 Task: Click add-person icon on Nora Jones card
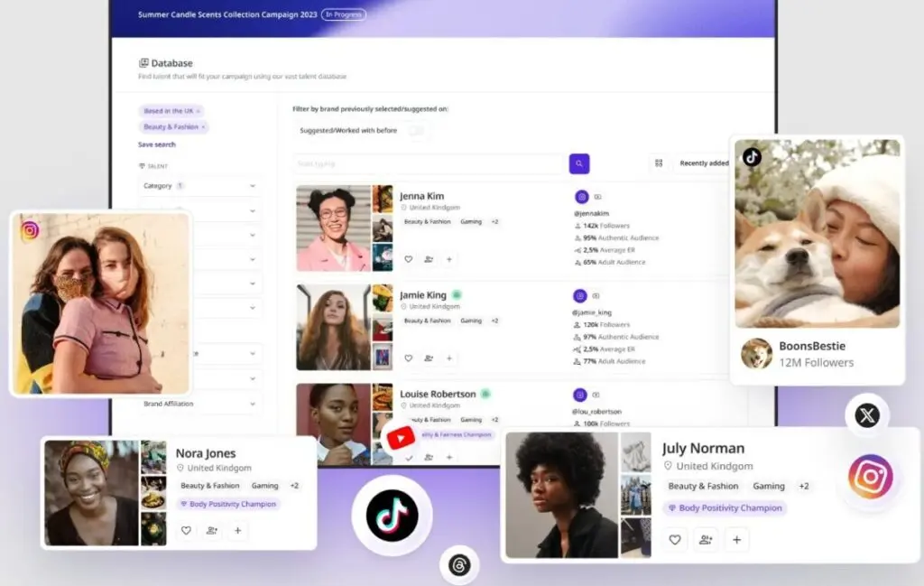[212, 531]
